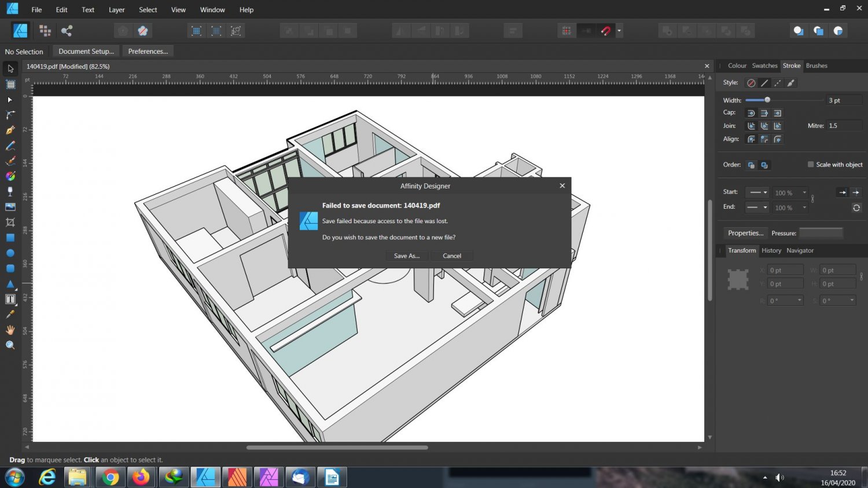This screenshot has height=488, width=868.
Task: Switch to the Swatches tab
Action: (x=764, y=65)
